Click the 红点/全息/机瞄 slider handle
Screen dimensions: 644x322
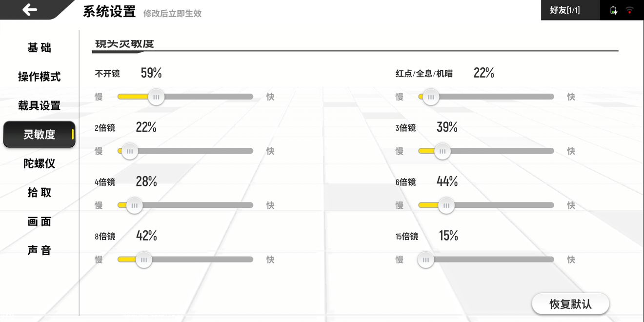[431, 97]
